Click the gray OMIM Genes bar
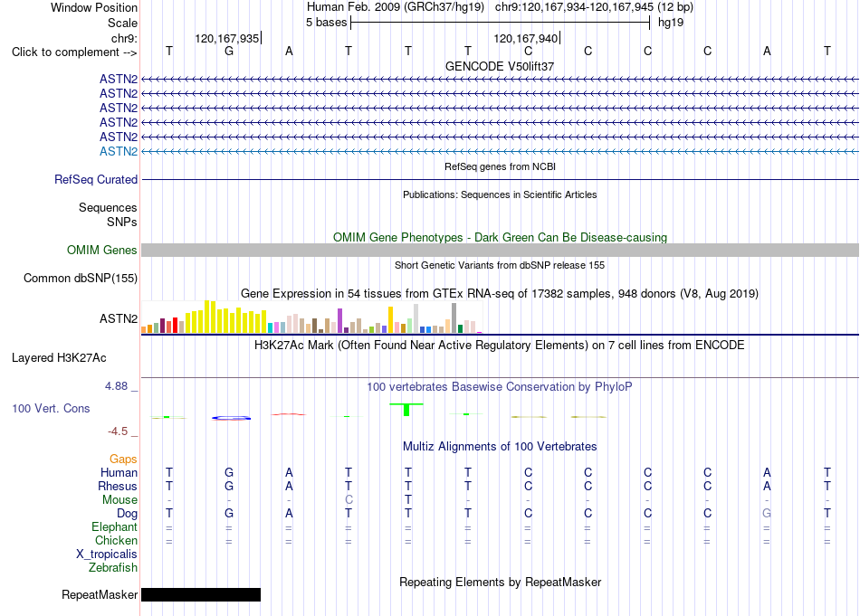This screenshot has width=860, height=616. point(500,250)
